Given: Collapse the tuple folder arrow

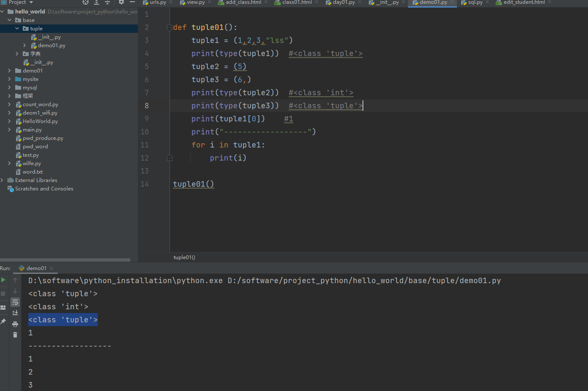Looking at the screenshot, I should pyautogui.click(x=17, y=29).
